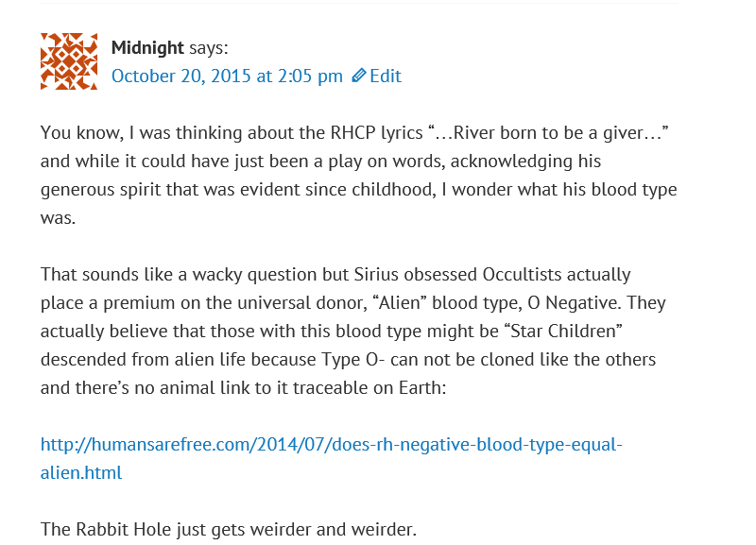Open the humansarefree.com blood type link
756x545 pixels.
pos(331,444)
